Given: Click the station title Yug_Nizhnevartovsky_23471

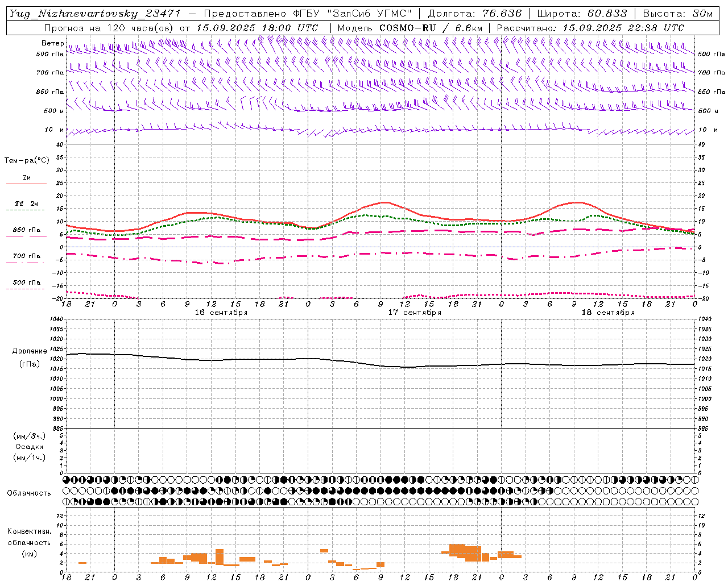Looking at the screenshot, I should pyautogui.click(x=95, y=14).
